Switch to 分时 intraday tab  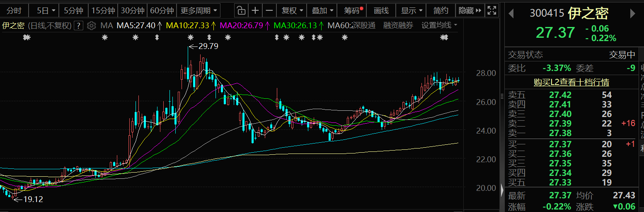[14, 10]
